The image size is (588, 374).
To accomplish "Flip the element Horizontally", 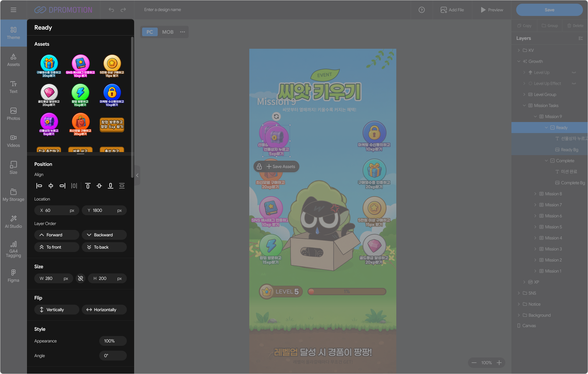I will click(104, 310).
